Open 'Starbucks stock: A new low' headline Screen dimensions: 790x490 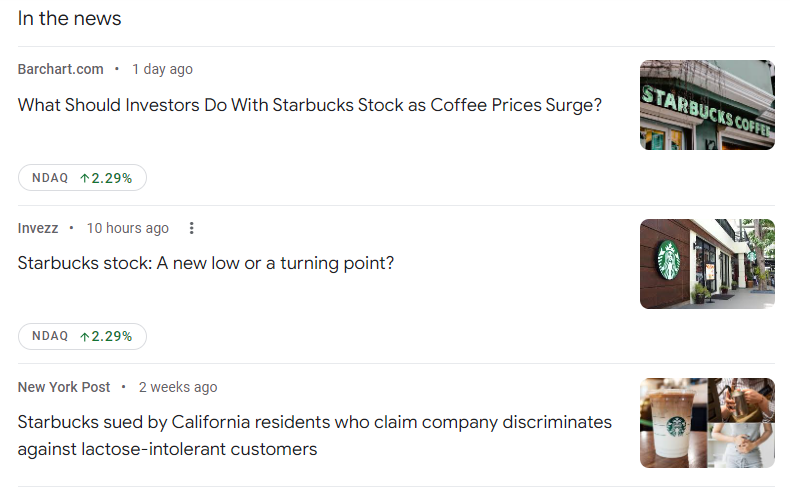tap(206, 263)
